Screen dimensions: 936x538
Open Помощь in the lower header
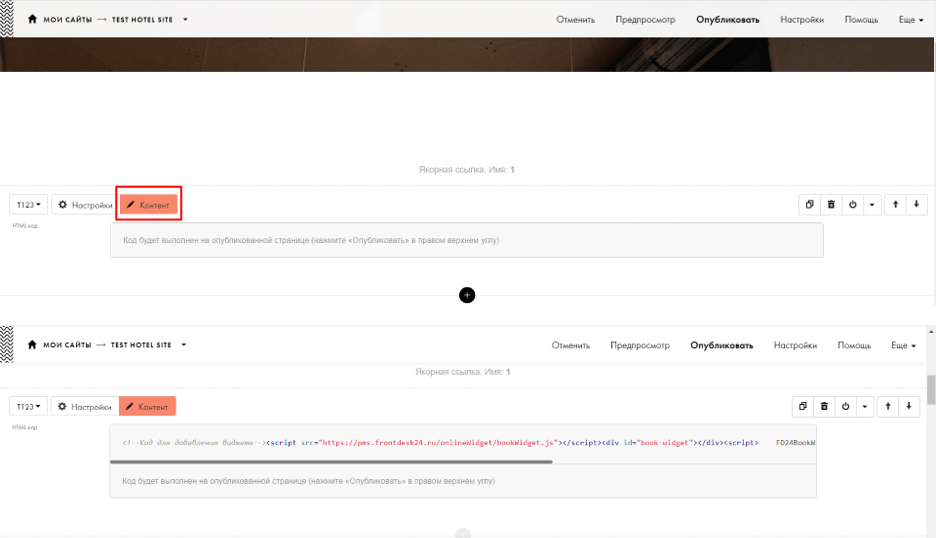pos(854,345)
